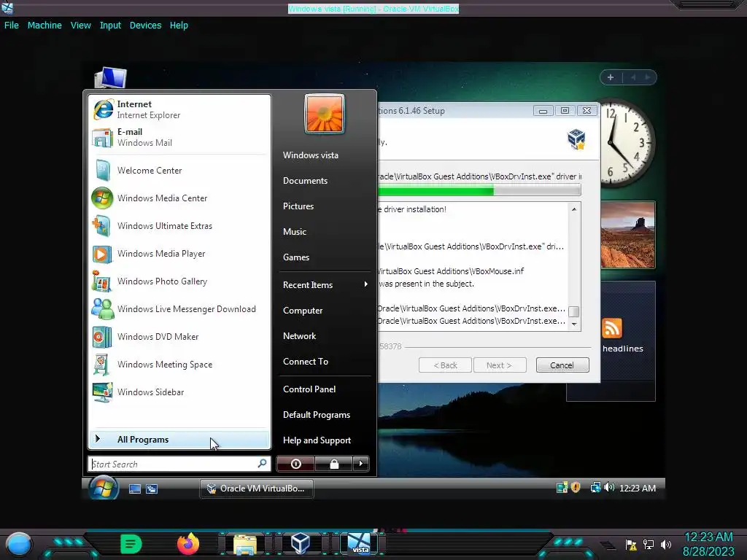
Task: Launch Windows DVD Maker
Action: (179, 337)
